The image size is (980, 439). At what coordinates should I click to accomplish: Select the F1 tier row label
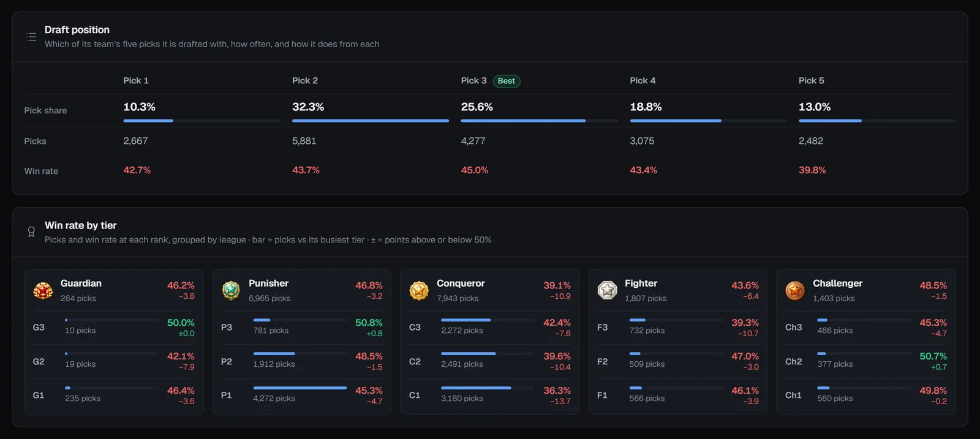click(x=602, y=396)
